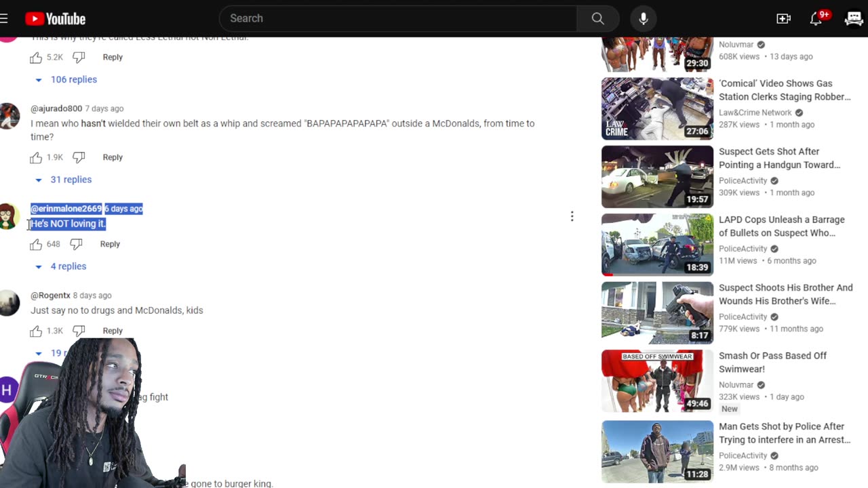Click "Just say no to drugs and McDonalds, kids"
The image size is (868, 488).
click(x=117, y=310)
